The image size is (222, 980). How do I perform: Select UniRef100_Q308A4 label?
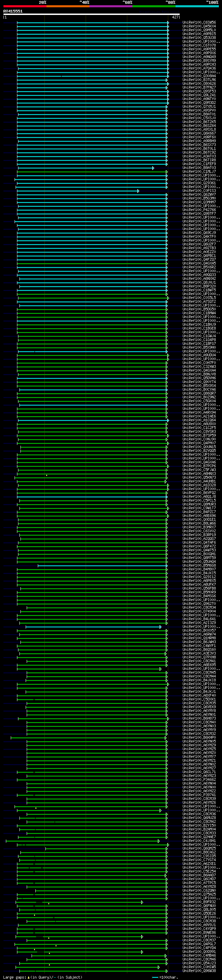point(199,76)
